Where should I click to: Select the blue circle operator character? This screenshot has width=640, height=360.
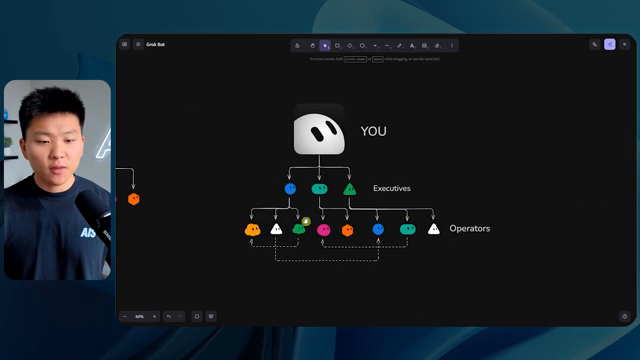coord(378,229)
